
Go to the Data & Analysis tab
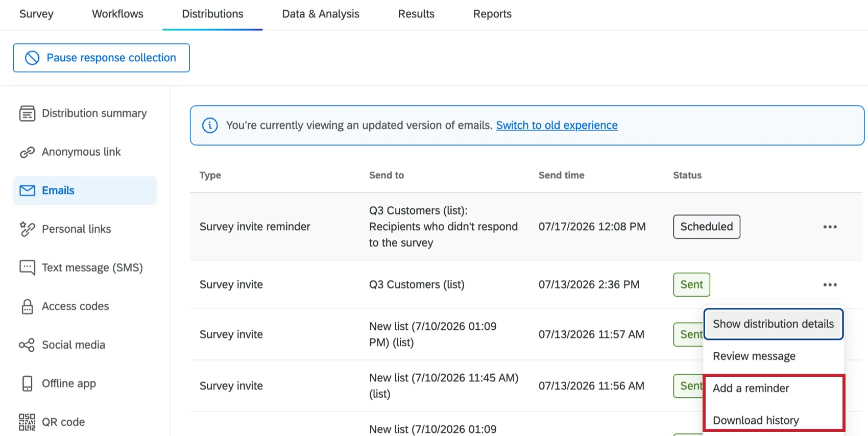pos(321,14)
